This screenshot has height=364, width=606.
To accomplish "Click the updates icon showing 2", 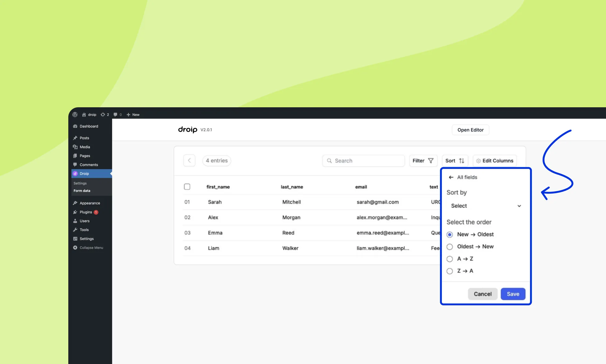I will pyautogui.click(x=103, y=114).
